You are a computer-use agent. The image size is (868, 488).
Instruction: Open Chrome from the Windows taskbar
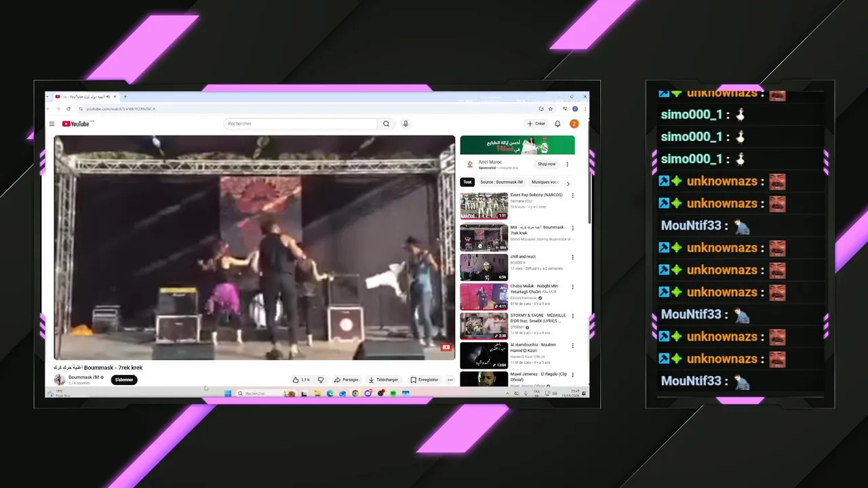click(x=355, y=393)
